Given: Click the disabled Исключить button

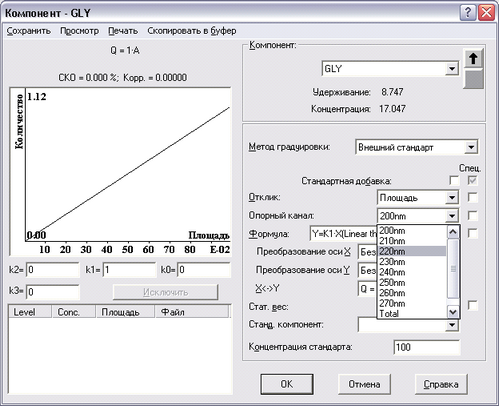Looking at the screenshot, I should tap(166, 292).
